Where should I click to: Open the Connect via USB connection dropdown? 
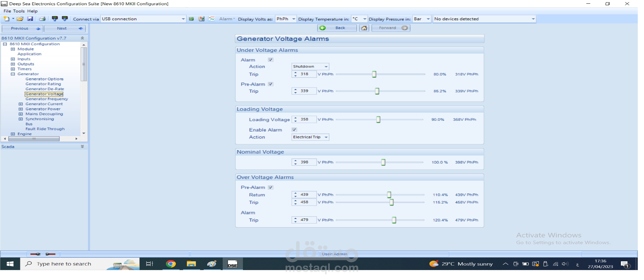[143, 19]
